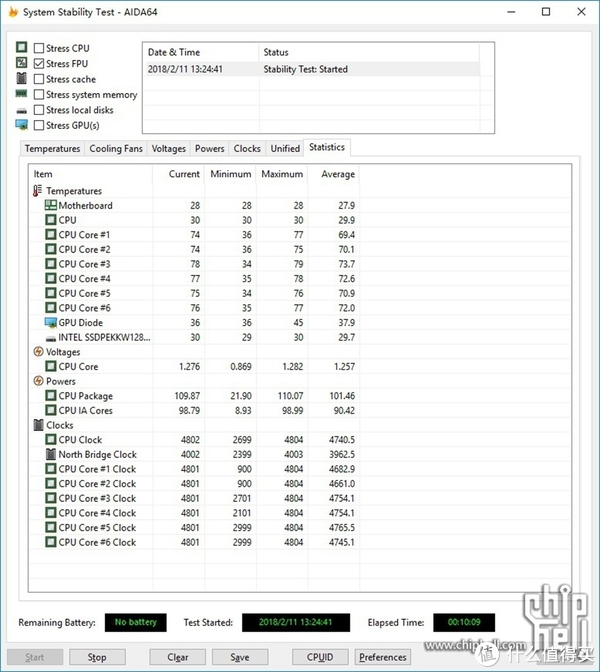Click the 'No battery' indicator
Viewport: 600px width, 672px height.
pos(135,622)
